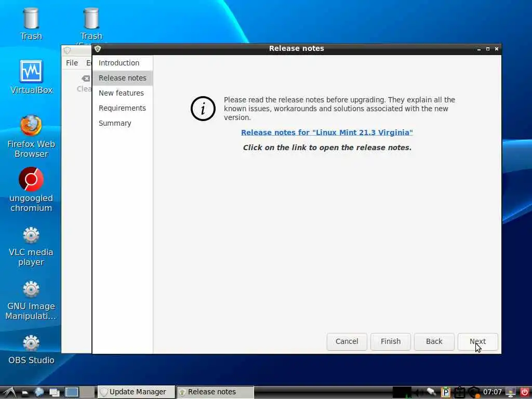Screen dimensions: 532x399
Task: Select the Release notes sidebar step
Action: [x=123, y=78]
